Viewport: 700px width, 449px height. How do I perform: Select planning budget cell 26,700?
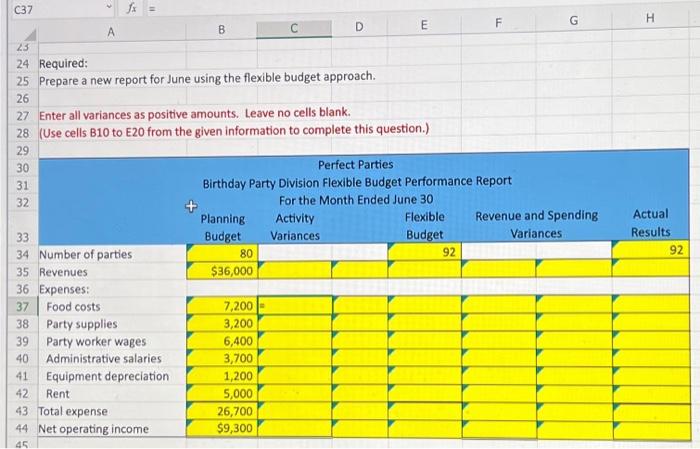222,411
